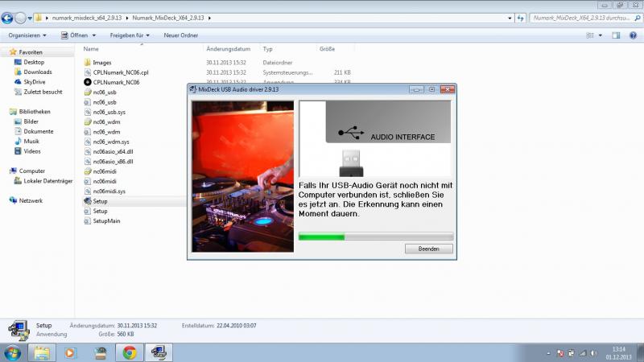This screenshot has width=644, height=362.
Task: Select Downloads in the navigation pane
Action: (37, 72)
